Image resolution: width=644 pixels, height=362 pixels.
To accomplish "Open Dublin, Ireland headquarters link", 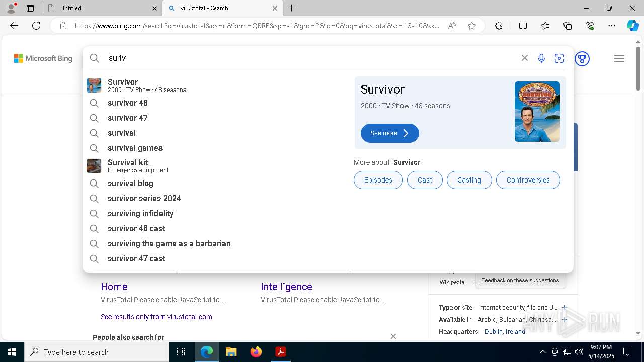I will (505, 332).
